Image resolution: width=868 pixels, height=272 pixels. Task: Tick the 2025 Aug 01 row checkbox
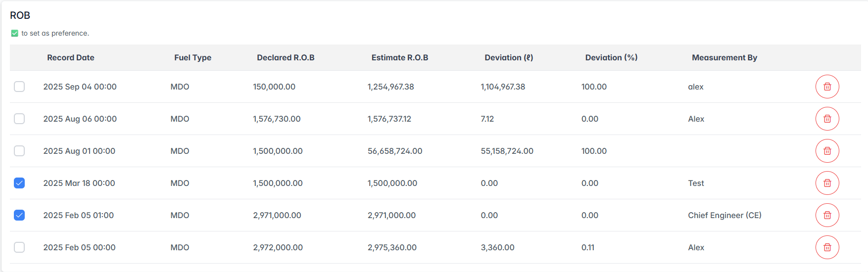pyautogui.click(x=19, y=151)
